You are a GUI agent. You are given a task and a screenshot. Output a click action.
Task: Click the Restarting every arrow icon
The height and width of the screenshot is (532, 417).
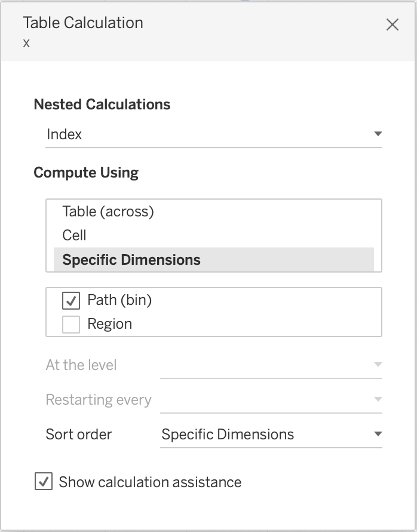[378, 399]
